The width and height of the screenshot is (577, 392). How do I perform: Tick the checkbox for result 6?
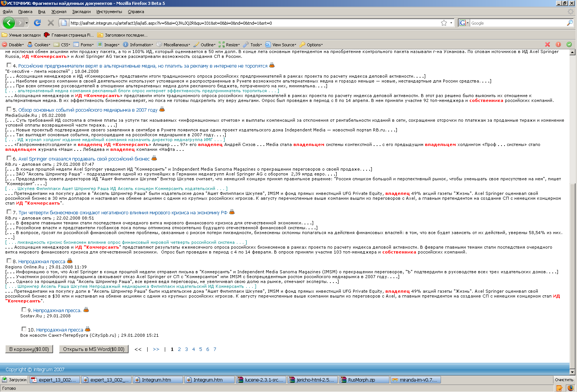pos(9,158)
